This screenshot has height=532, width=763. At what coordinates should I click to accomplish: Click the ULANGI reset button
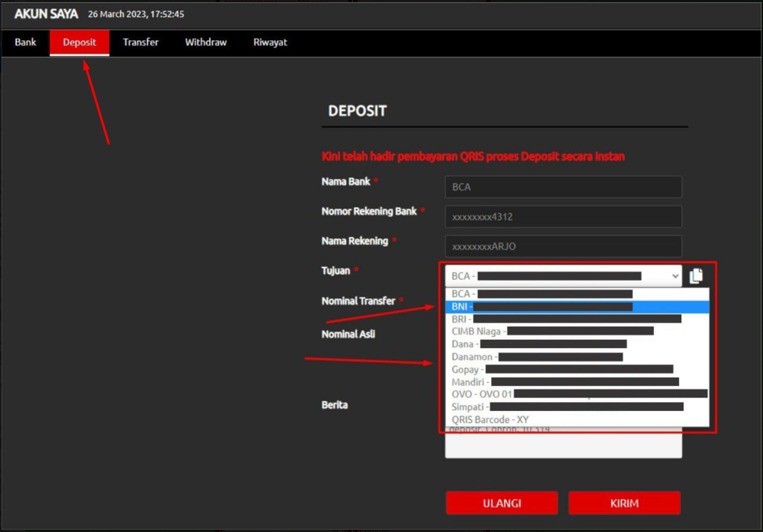(502, 503)
